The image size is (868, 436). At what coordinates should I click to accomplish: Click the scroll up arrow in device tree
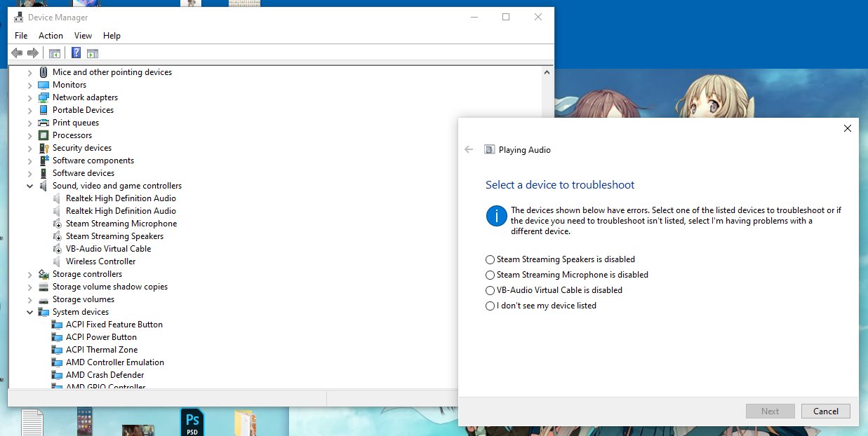coord(547,71)
